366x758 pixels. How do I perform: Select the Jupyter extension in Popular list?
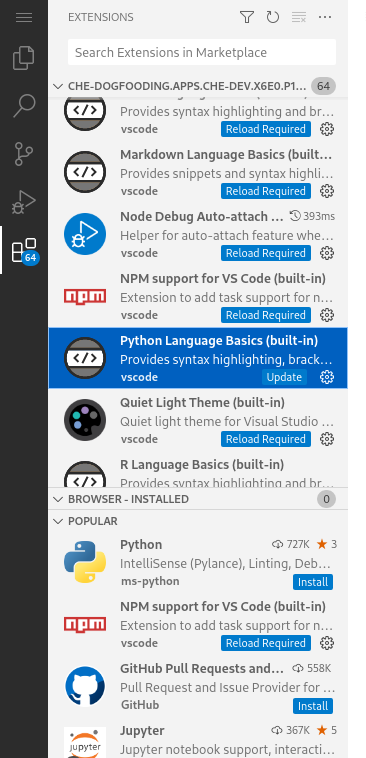(198, 741)
